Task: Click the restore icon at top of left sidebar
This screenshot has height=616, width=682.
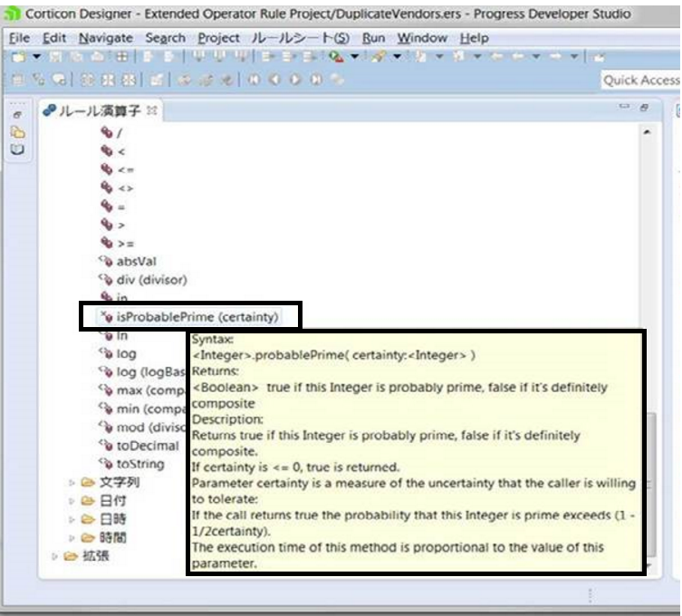Action: tap(17, 115)
